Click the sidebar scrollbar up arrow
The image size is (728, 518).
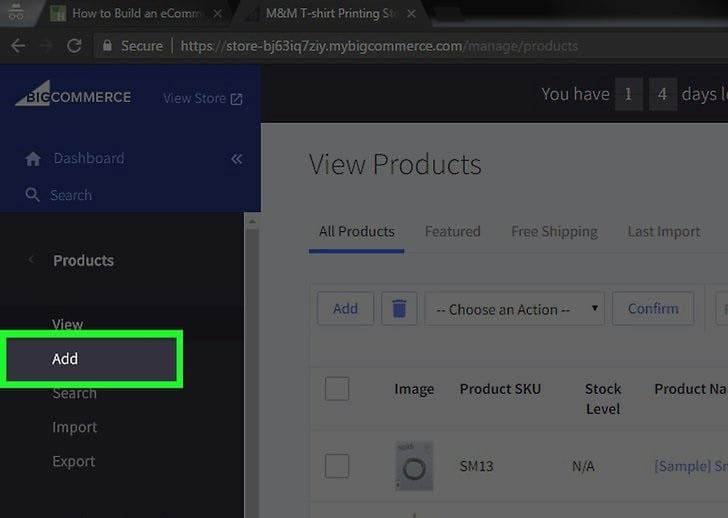coord(252,222)
